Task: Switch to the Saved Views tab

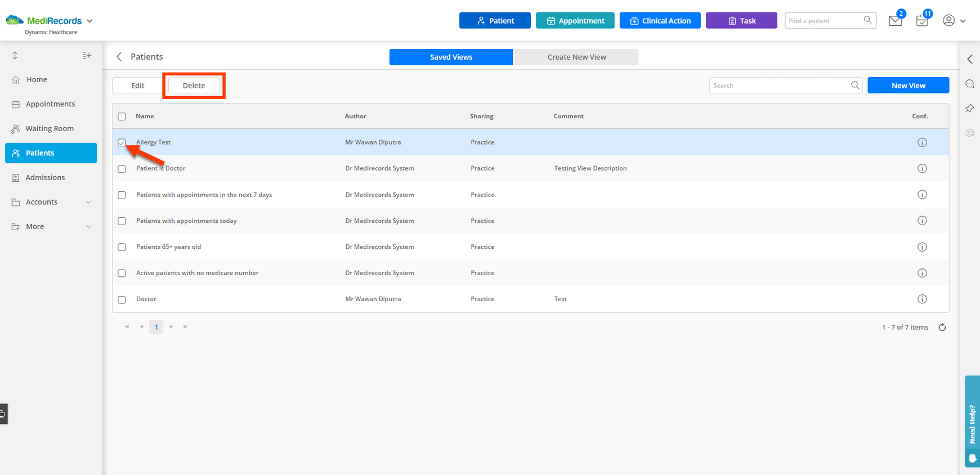Action: coord(451,57)
